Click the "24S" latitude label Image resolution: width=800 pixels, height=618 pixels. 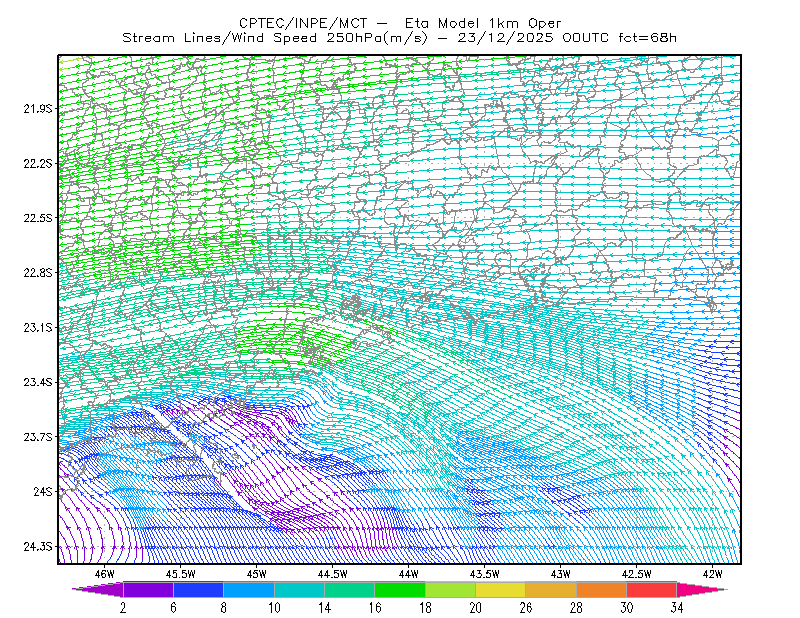coord(43,491)
